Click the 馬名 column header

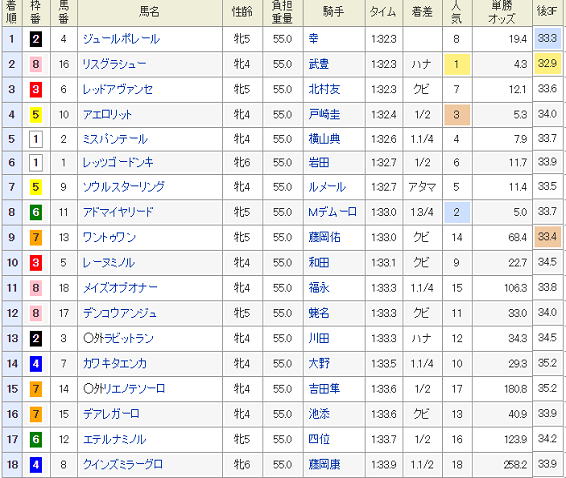pos(149,12)
